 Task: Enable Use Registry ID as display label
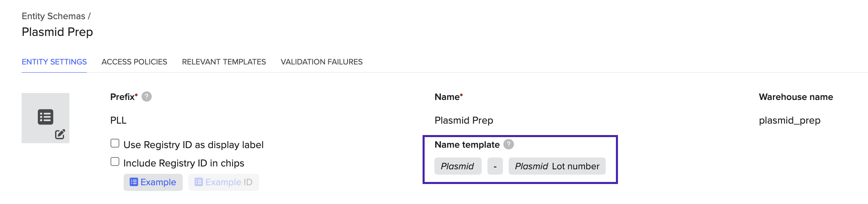click(115, 143)
